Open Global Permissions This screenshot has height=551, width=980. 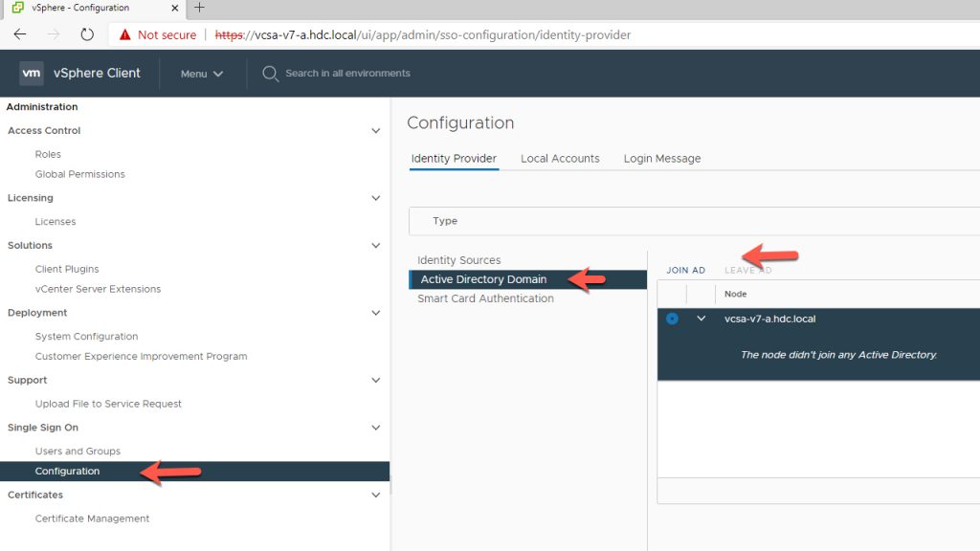click(x=80, y=174)
